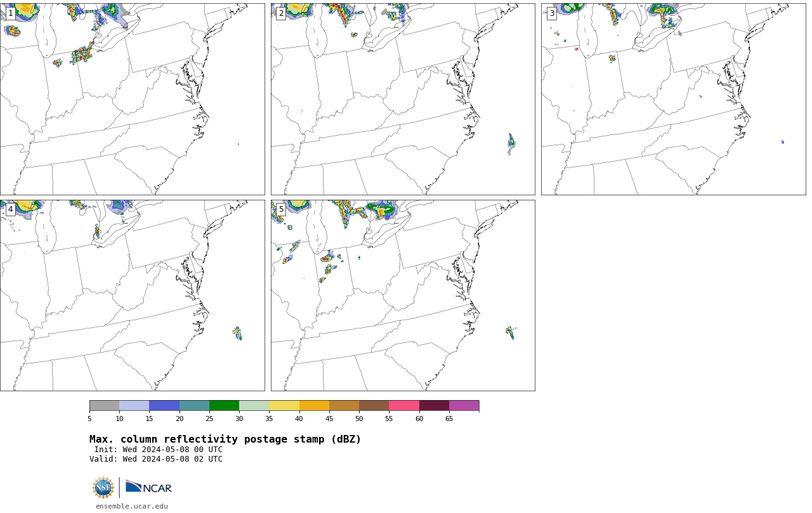Image resolution: width=812 pixels, height=513 pixels.
Task: Click the NCAR logo
Action: tap(148, 487)
